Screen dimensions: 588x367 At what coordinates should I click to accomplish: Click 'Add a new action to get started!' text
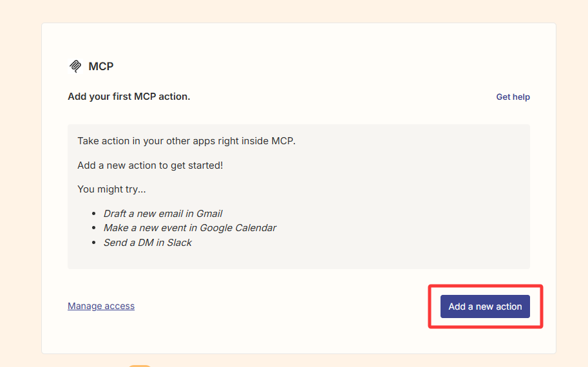[150, 165]
